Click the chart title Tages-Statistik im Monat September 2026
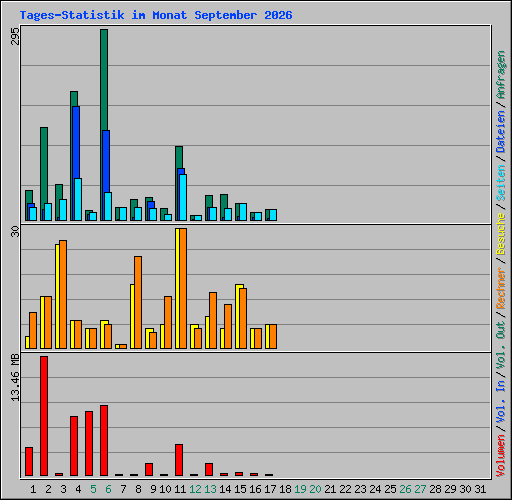The image size is (512, 500). [156, 15]
